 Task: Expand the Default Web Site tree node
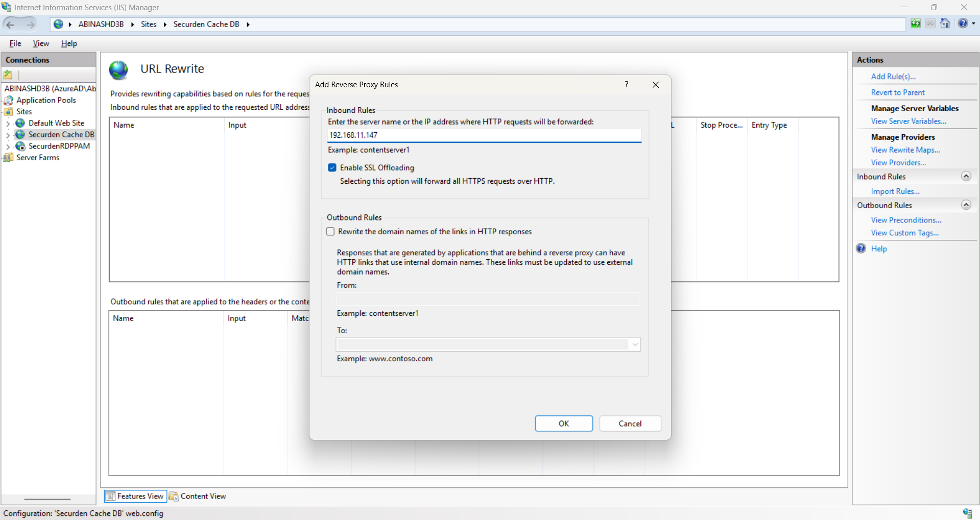coord(8,123)
